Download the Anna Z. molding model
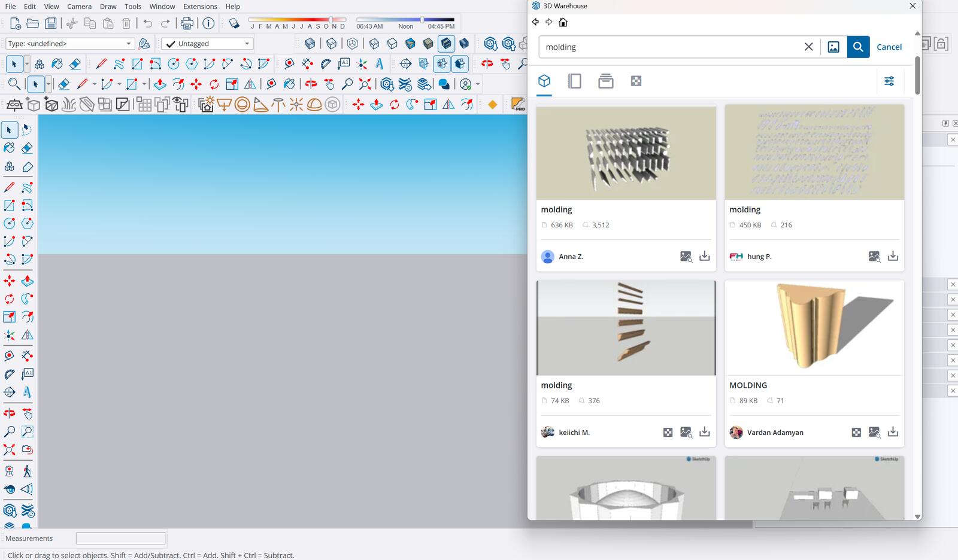 click(x=705, y=256)
